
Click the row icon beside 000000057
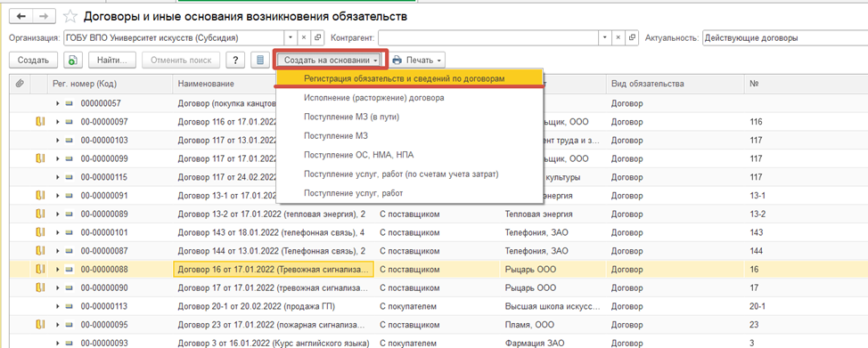69,103
